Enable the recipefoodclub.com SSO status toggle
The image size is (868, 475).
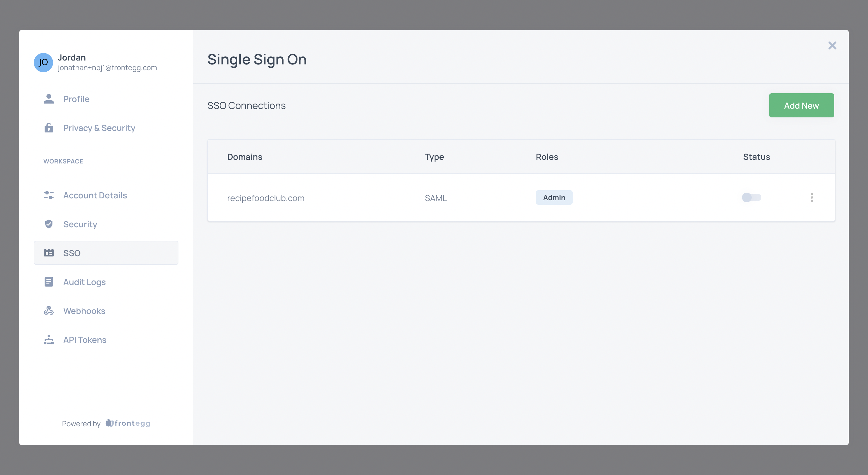(x=751, y=197)
